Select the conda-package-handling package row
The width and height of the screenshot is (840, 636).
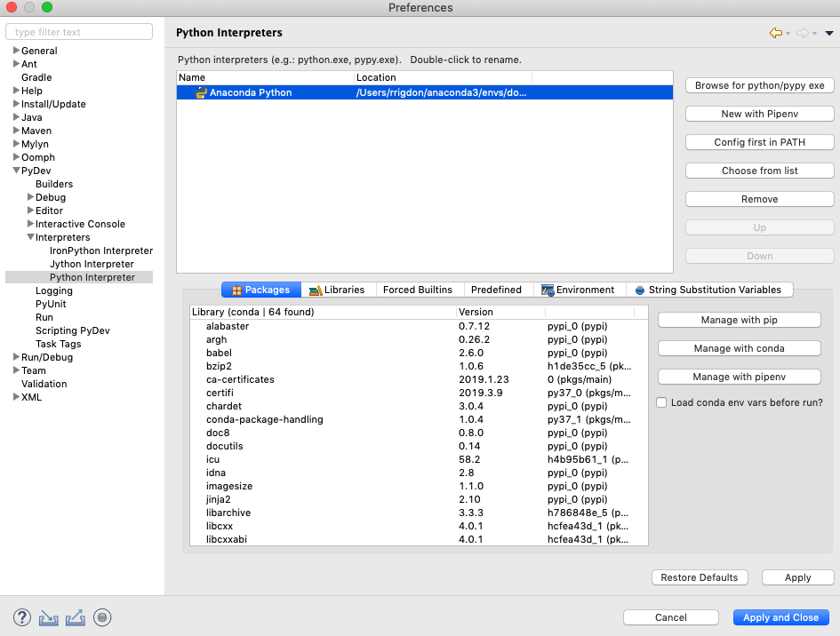pos(419,420)
